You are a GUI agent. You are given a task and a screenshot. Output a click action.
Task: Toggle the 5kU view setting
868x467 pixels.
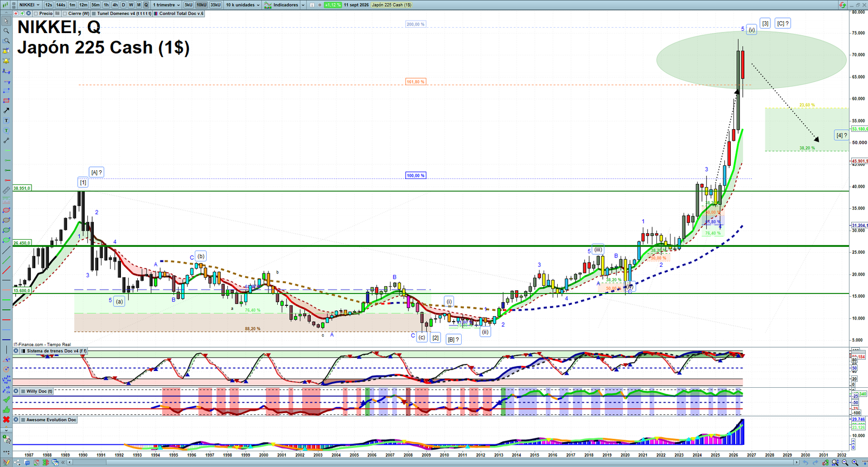tap(188, 5)
